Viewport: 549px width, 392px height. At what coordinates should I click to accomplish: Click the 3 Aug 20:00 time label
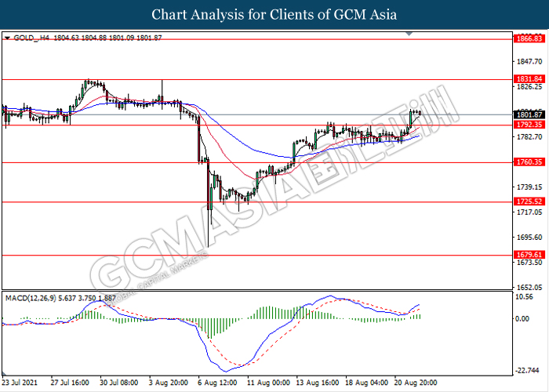[x=168, y=383]
